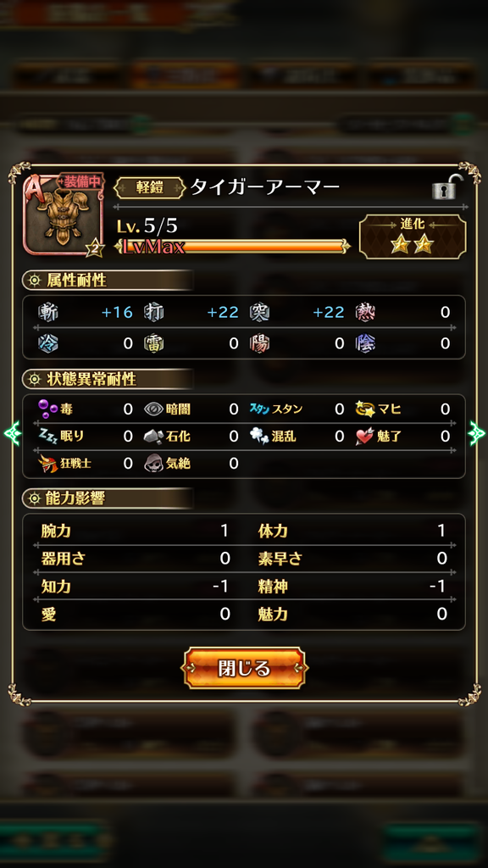The height and width of the screenshot is (868, 488).
Task: Tap the 閉じる close button
Action: click(243, 668)
